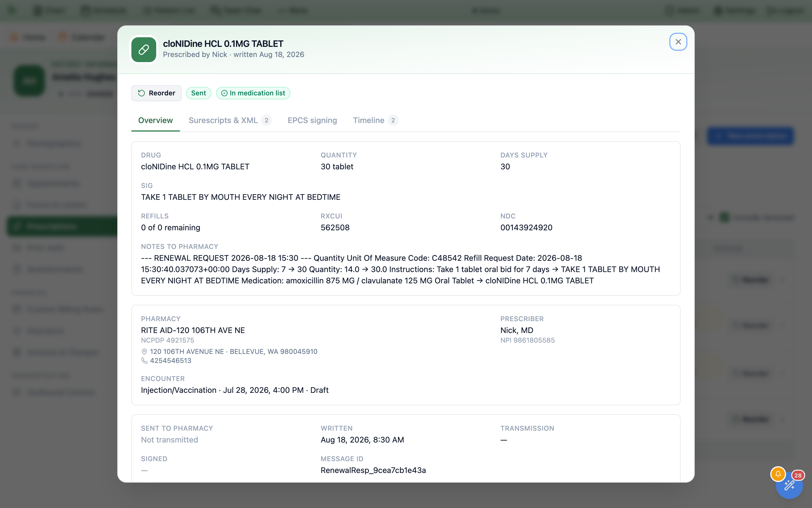Image resolution: width=812 pixels, height=508 pixels.
Task: Click the Sent status badge
Action: tap(199, 93)
